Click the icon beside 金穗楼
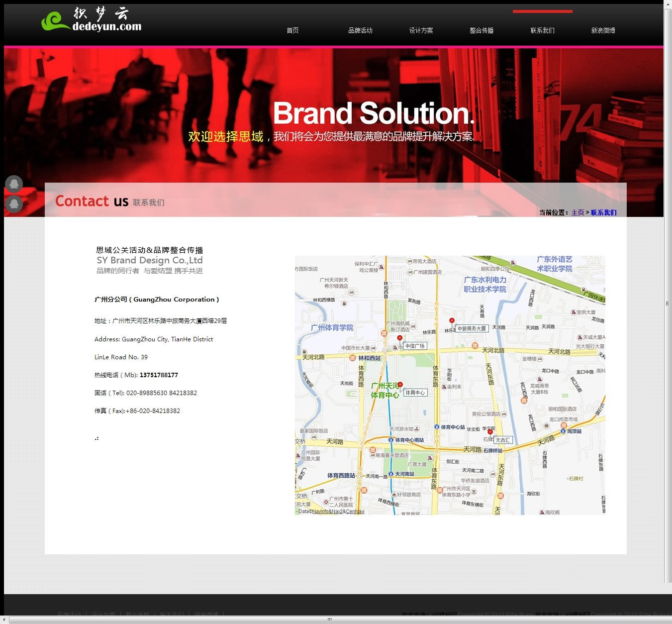 pyautogui.click(x=541, y=358)
